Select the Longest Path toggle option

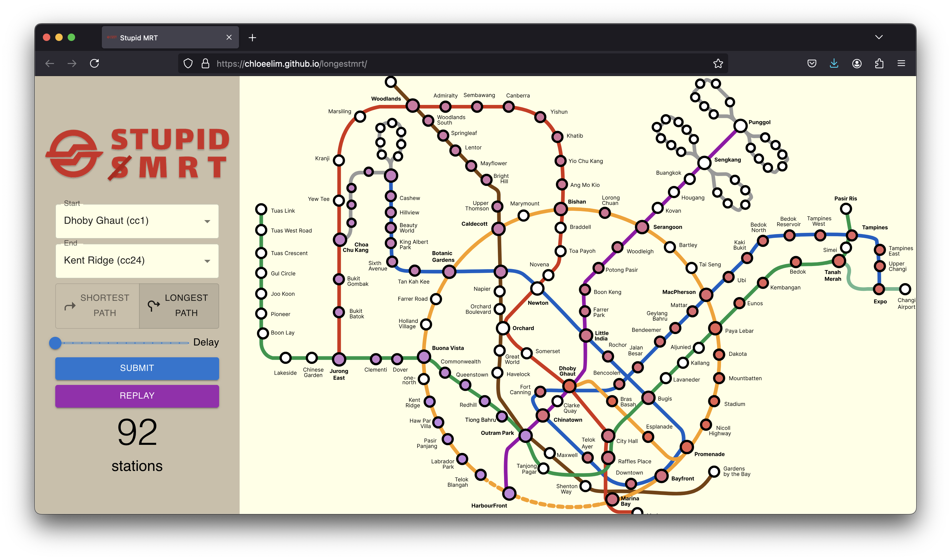tap(179, 306)
